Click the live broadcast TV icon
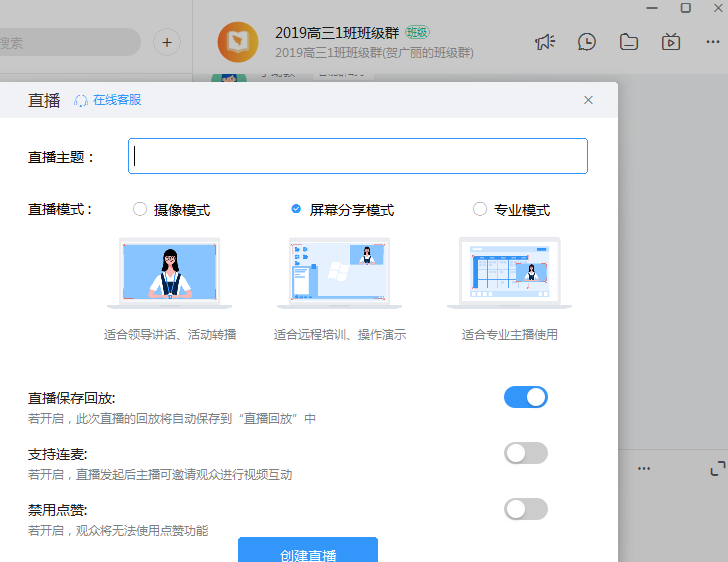The height and width of the screenshot is (562, 728). click(x=671, y=42)
